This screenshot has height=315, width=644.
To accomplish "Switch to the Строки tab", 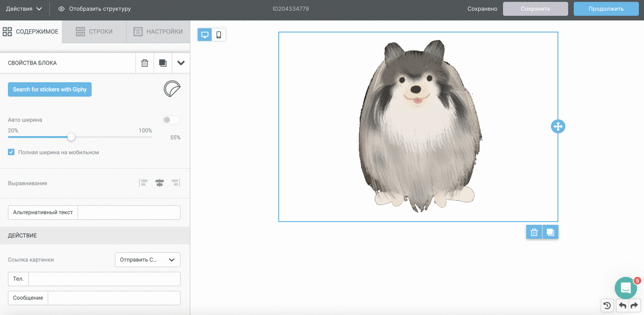I will tap(94, 32).
